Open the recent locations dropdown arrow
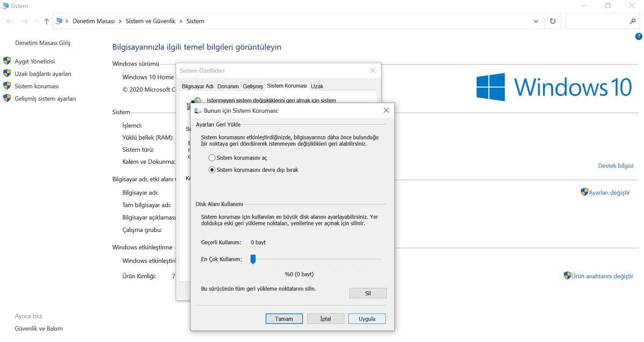This screenshot has width=644, height=342. click(x=36, y=21)
